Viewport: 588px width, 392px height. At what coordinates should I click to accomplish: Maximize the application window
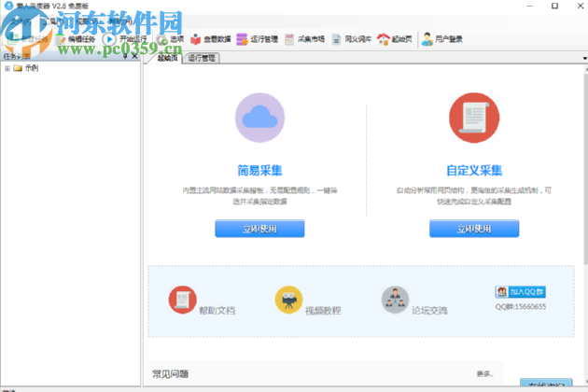coord(554,6)
